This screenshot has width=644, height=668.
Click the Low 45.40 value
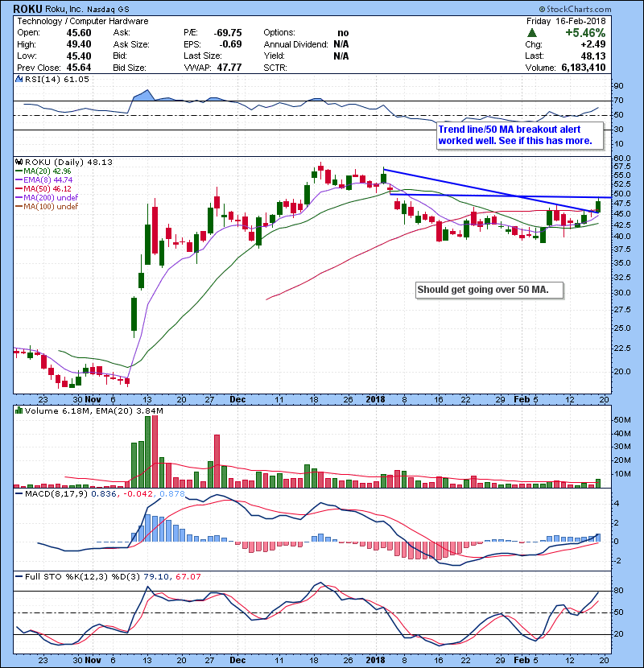pyautogui.click(x=79, y=56)
